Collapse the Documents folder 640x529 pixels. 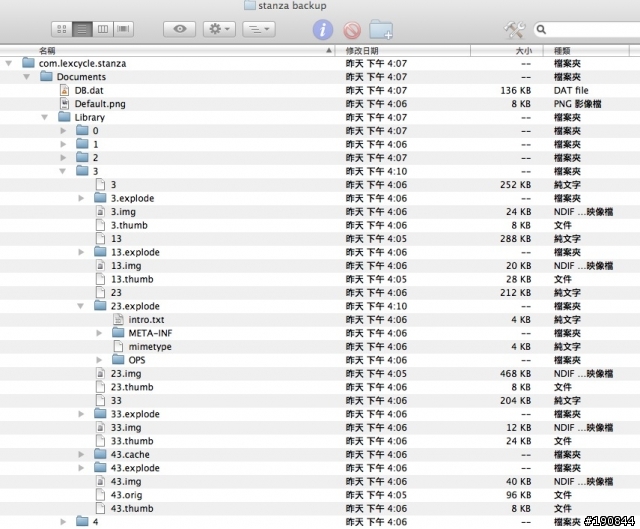coord(27,77)
